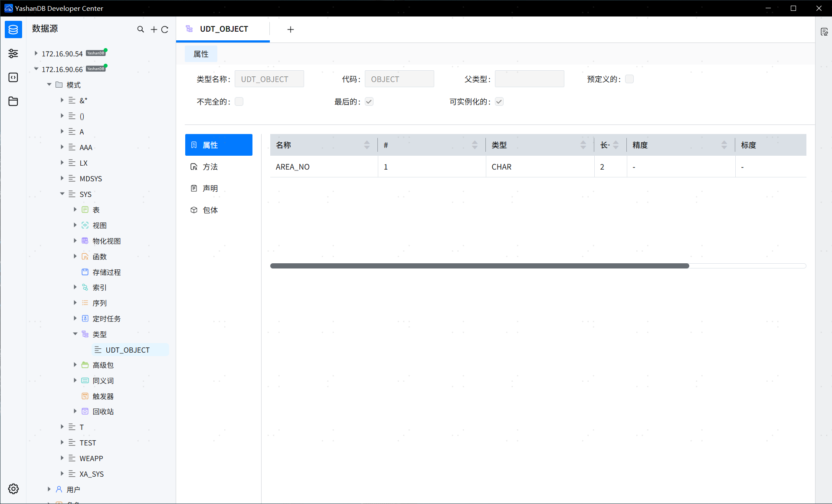This screenshot has width=832, height=504.
Task: Add a new data source with plus icon
Action: point(154,29)
